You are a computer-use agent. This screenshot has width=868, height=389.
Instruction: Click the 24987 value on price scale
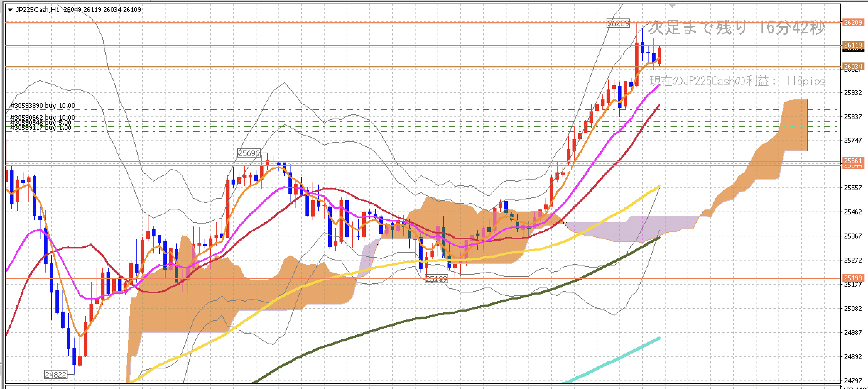[853, 333]
